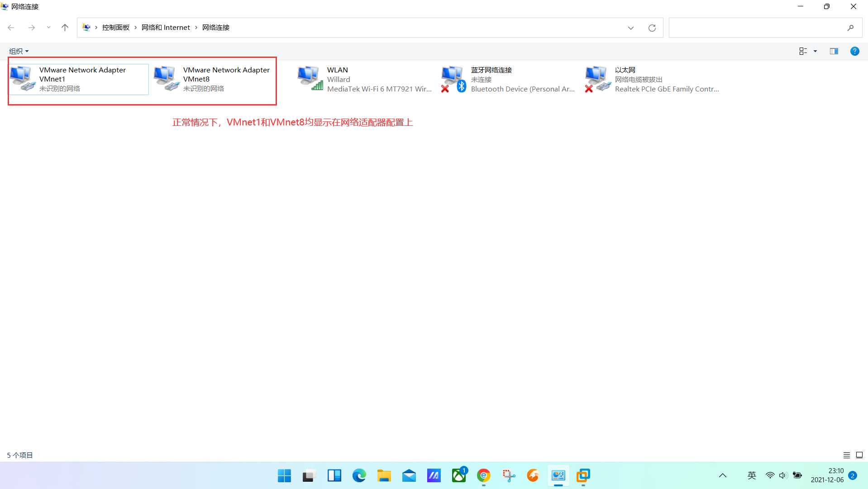The width and height of the screenshot is (868, 489).
Task: Open the clock showing 23:10 2021-12-06
Action: click(827, 475)
